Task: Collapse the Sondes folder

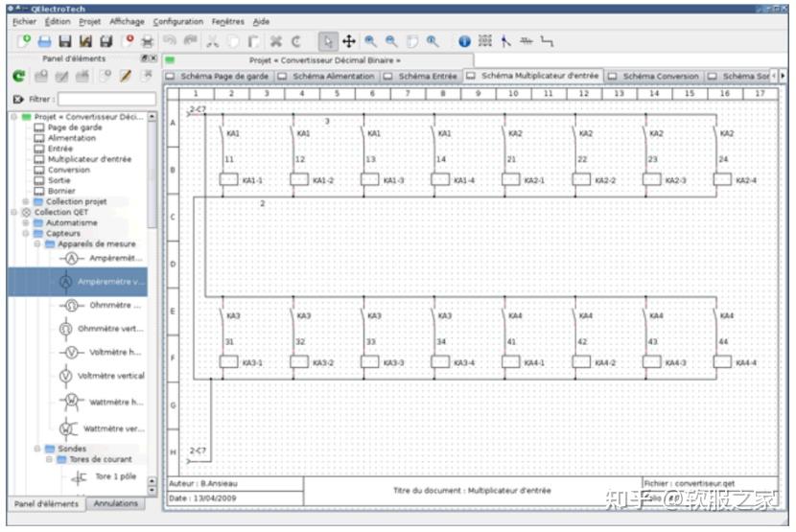Action: (x=37, y=449)
